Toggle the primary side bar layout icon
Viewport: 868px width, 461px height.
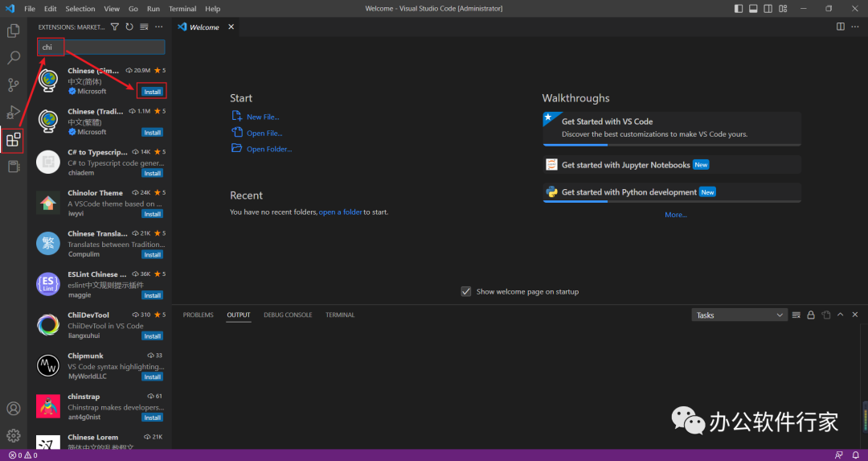click(739, 8)
